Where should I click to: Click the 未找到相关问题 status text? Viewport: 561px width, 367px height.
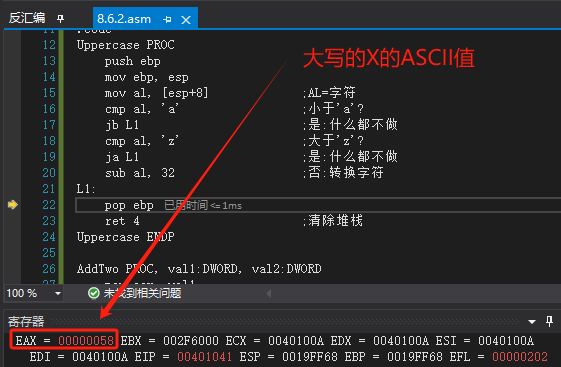coord(142,293)
